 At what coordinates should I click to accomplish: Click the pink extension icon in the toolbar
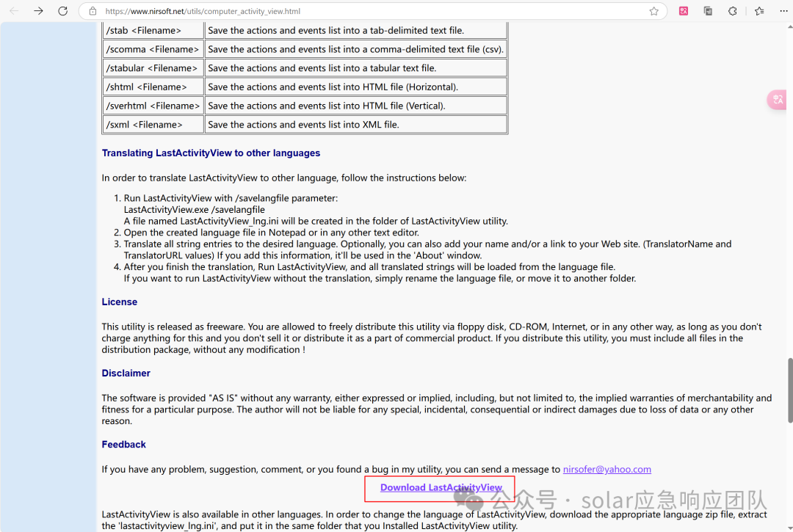(683, 11)
